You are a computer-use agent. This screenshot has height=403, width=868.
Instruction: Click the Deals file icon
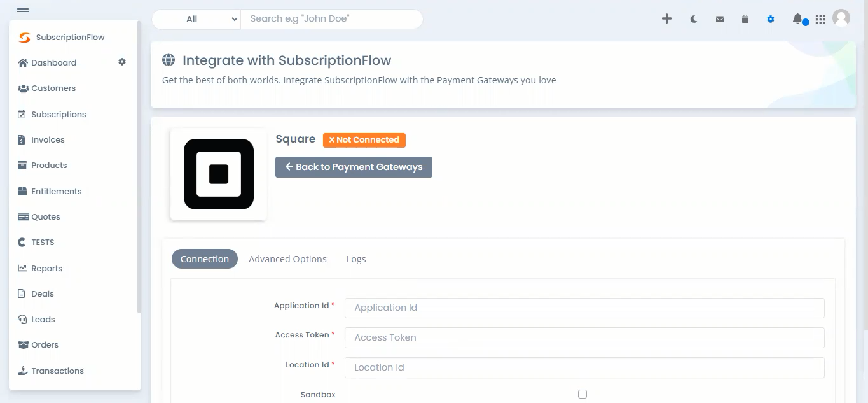22,293
